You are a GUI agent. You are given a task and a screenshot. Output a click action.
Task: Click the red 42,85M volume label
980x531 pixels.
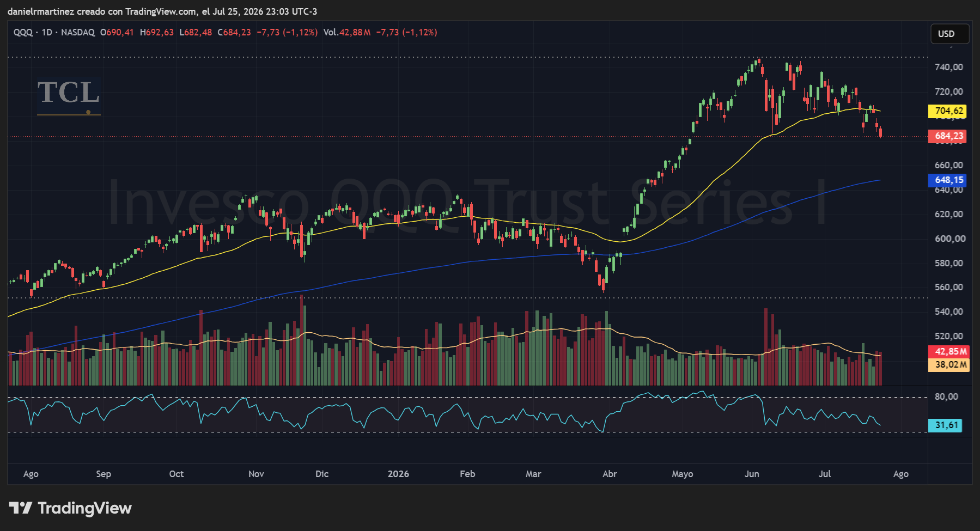pyautogui.click(x=948, y=352)
